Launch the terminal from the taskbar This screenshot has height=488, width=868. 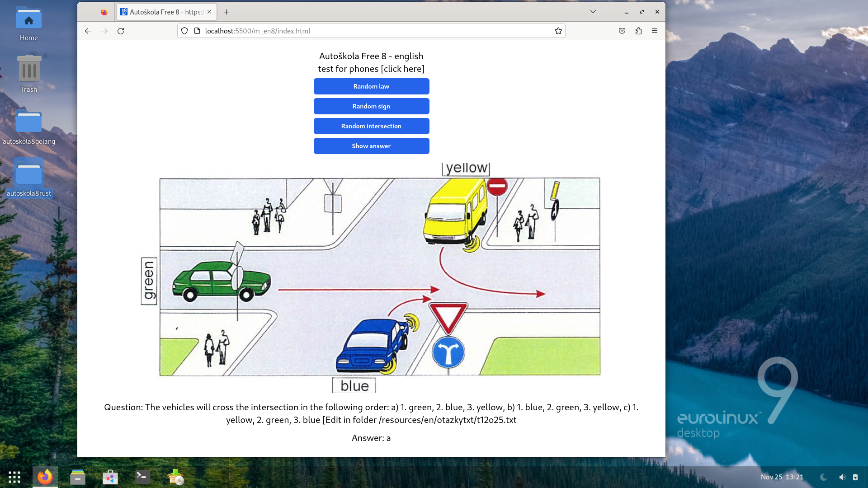pos(142,477)
